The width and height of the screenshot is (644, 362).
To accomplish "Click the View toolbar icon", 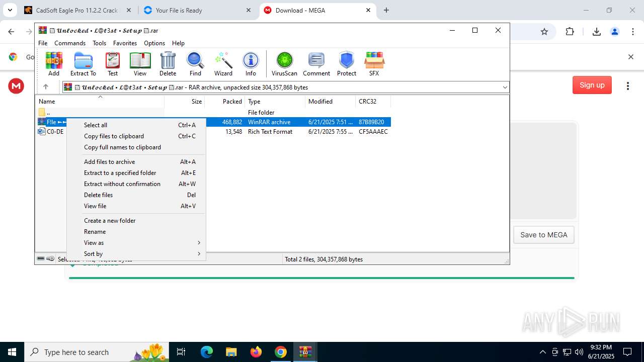I will tap(140, 64).
